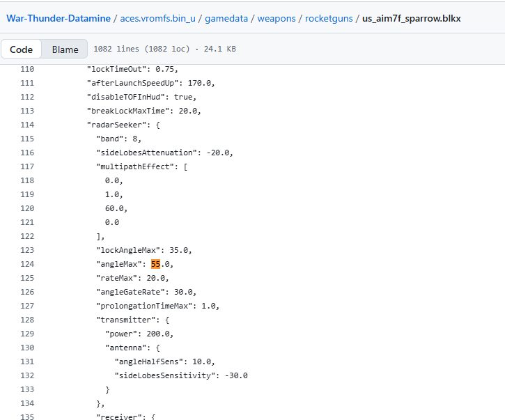505x420 pixels.
Task: Select line number 114 for radarSeeker
Action: tap(27, 125)
